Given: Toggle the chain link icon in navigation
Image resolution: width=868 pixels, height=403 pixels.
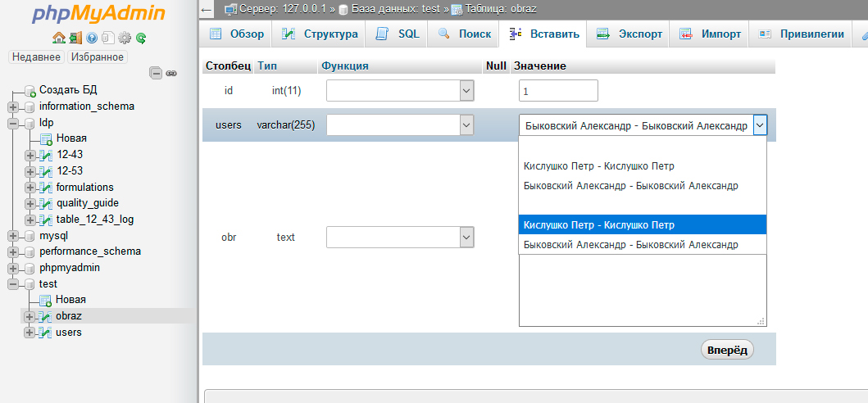Looking at the screenshot, I should click(171, 73).
